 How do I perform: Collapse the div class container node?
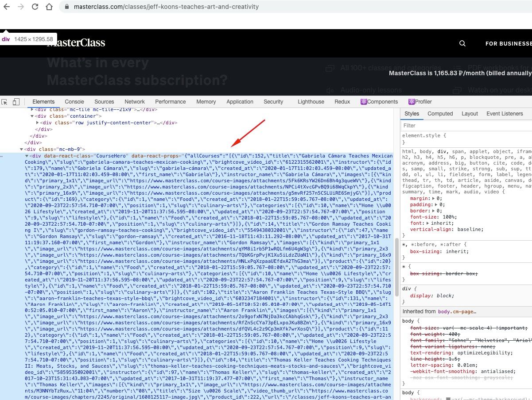[32, 116]
